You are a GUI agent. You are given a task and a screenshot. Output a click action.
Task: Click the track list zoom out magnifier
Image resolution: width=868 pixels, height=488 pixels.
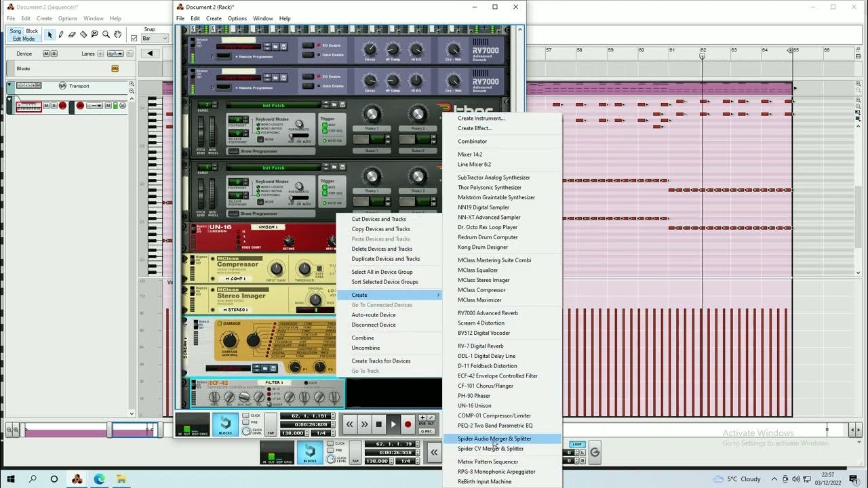[132, 90]
